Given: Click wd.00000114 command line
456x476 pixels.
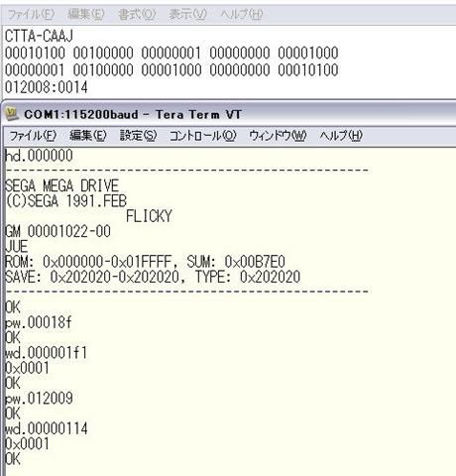Looking at the screenshot, I should [47, 429].
